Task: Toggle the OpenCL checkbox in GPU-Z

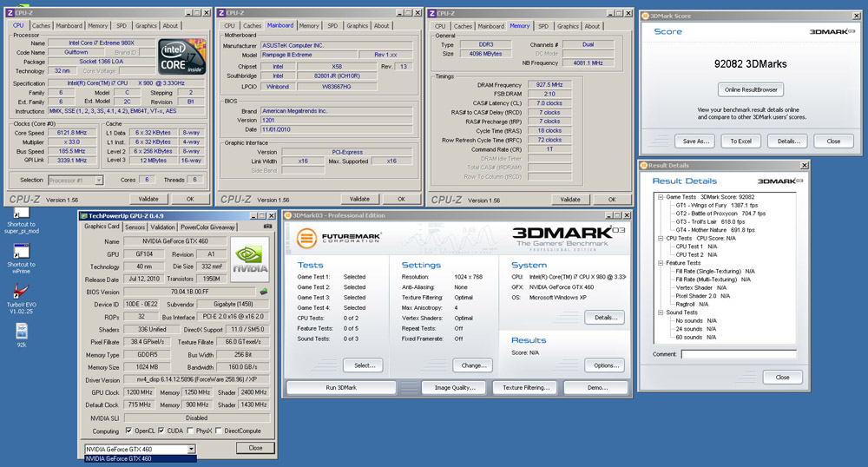Action: point(128,431)
